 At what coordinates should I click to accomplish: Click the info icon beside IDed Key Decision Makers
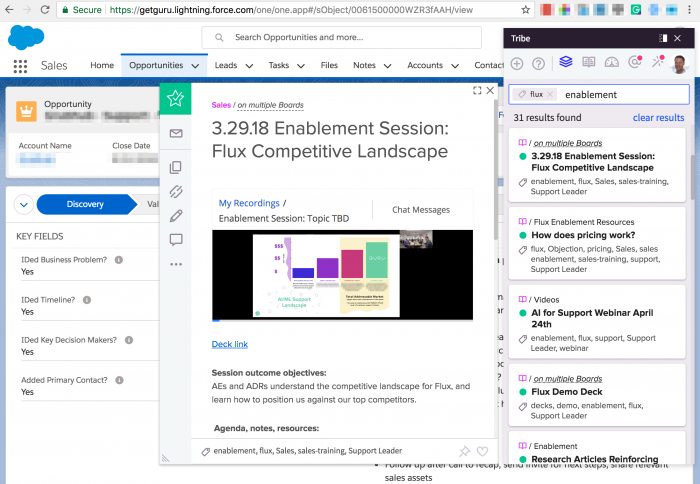point(129,340)
